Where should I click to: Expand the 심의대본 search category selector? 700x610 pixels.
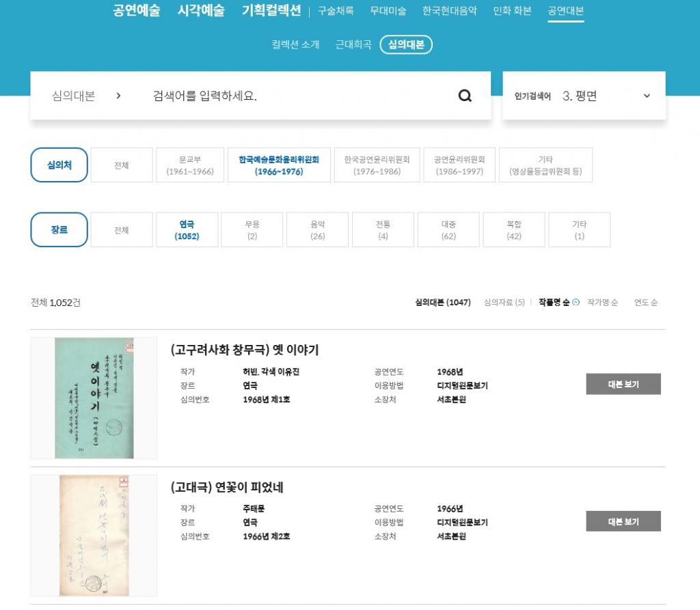pyautogui.click(x=86, y=96)
